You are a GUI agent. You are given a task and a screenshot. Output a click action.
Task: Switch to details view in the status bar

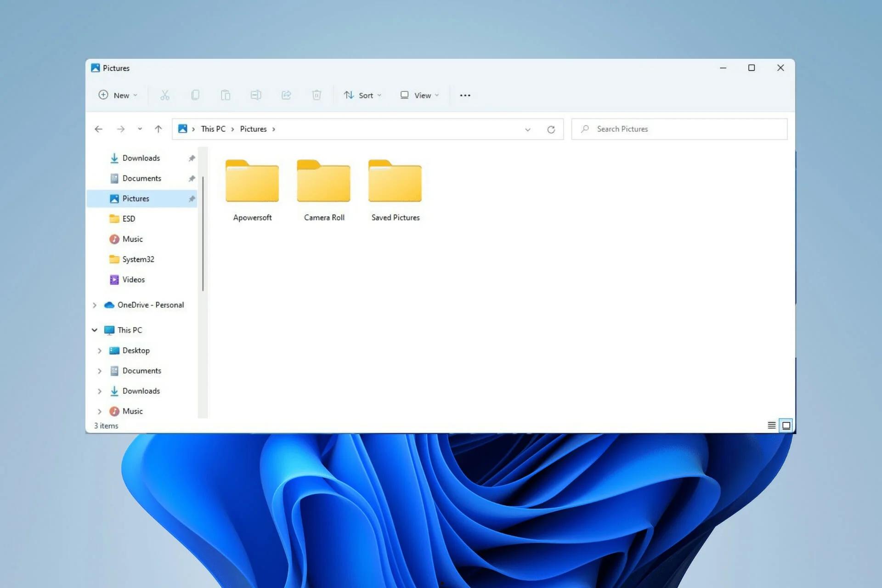tap(771, 425)
